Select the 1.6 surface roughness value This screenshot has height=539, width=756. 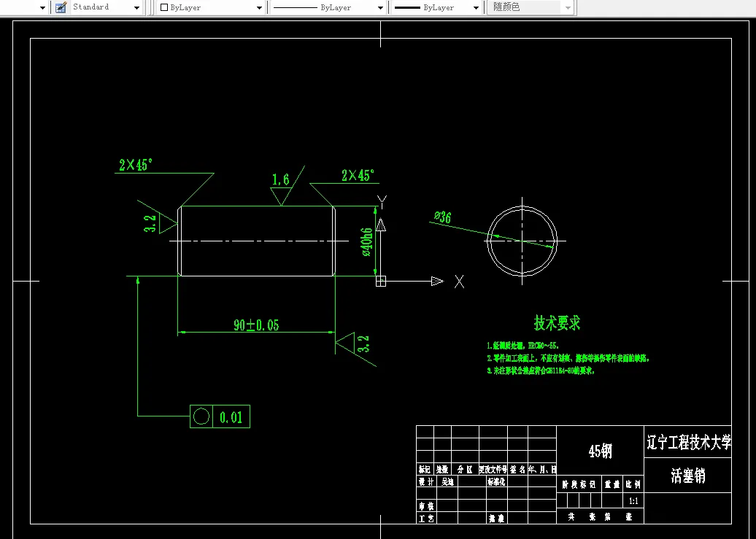click(281, 180)
